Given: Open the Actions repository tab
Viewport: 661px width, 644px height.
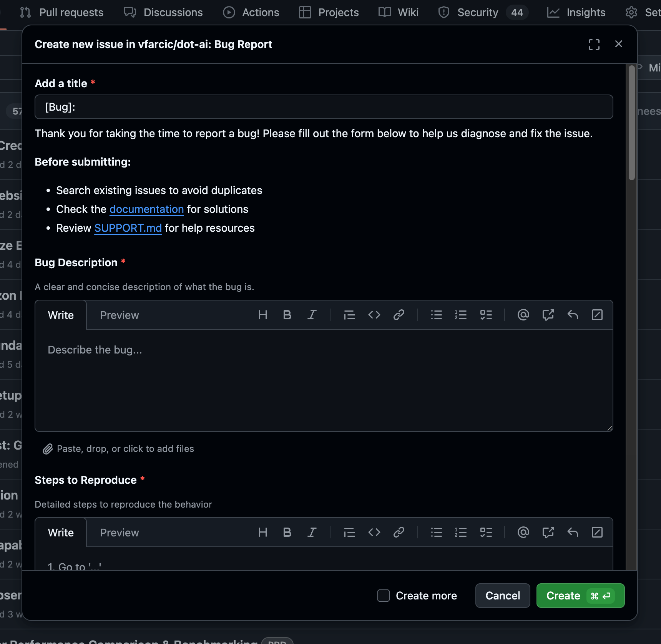Looking at the screenshot, I should [251, 12].
